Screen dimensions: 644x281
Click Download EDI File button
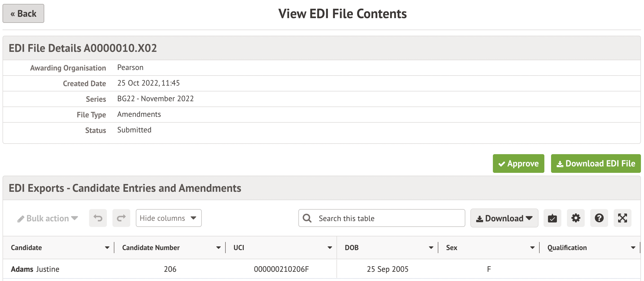[596, 163]
